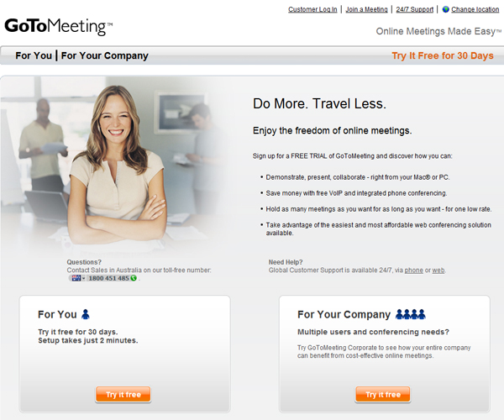Open the phone support link
The image size is (504, 420).
coord(413,270)
